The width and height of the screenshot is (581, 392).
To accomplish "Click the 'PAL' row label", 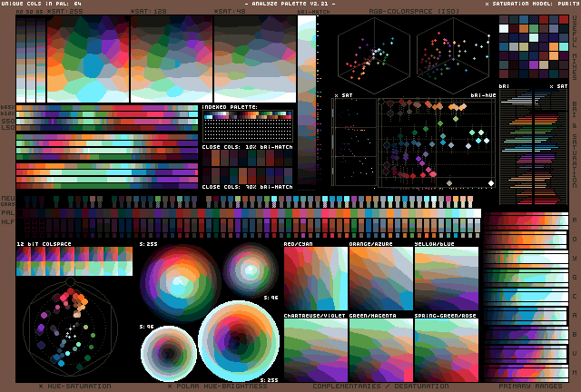I will 8,212.
